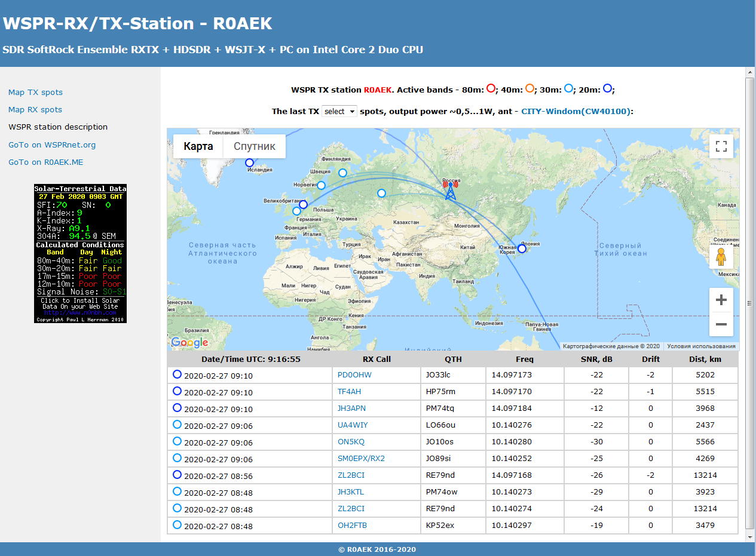Open OH2FTB RX call link
Screen dimensions: 756x556
(x=351, y=526)
